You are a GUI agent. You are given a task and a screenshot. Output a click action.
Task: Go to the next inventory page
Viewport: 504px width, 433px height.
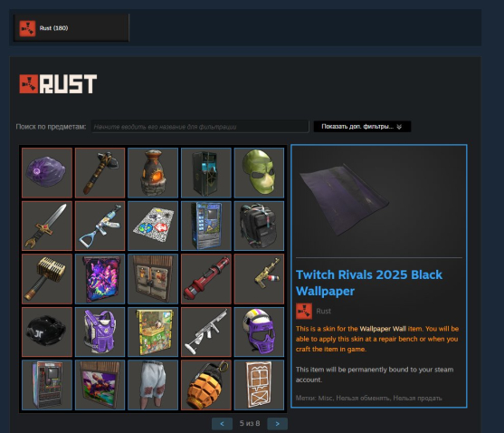coord(278,424)
